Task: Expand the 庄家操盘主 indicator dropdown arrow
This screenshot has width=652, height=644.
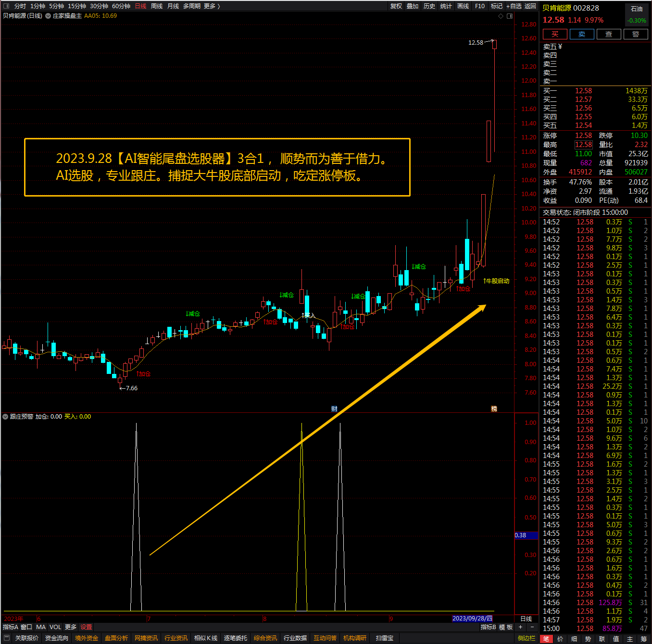Action: (48, 16)
